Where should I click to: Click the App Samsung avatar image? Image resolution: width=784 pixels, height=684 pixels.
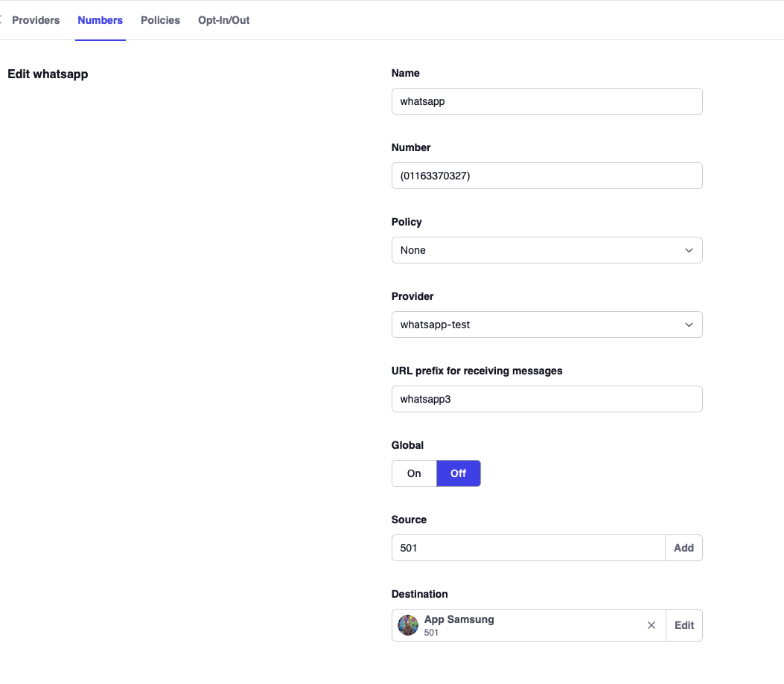[x=408, y=625]
